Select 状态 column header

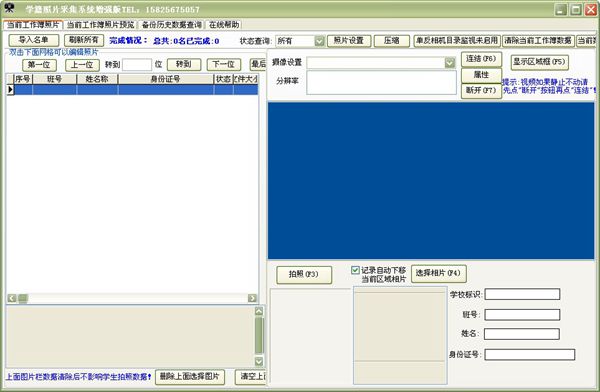[223, 79]
